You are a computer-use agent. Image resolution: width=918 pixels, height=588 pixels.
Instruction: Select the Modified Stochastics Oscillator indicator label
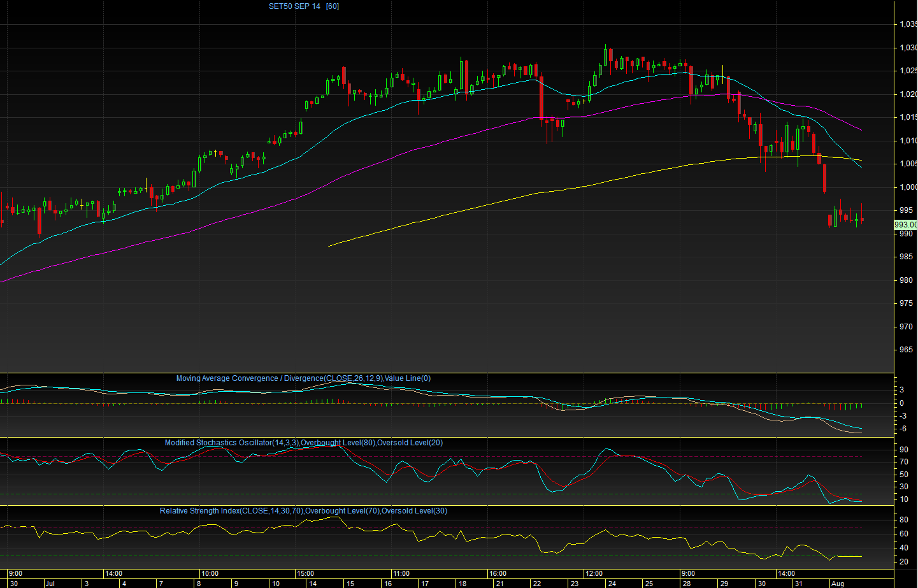click(304, 443)
